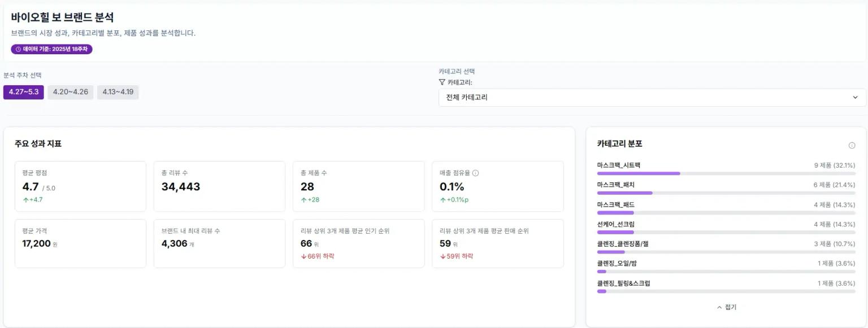This screenshot has height=328, width=868.
Task: Click the info icon next to 매출 점유율
Action: 475,173
